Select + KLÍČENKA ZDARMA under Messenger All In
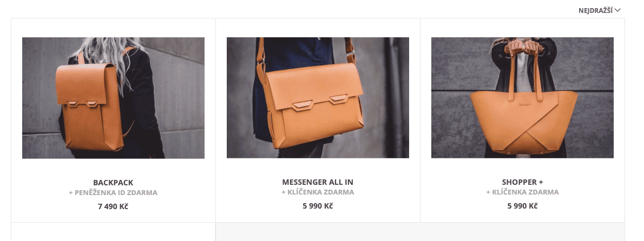Viewport: 644px width, 241px height. point(318,192)
